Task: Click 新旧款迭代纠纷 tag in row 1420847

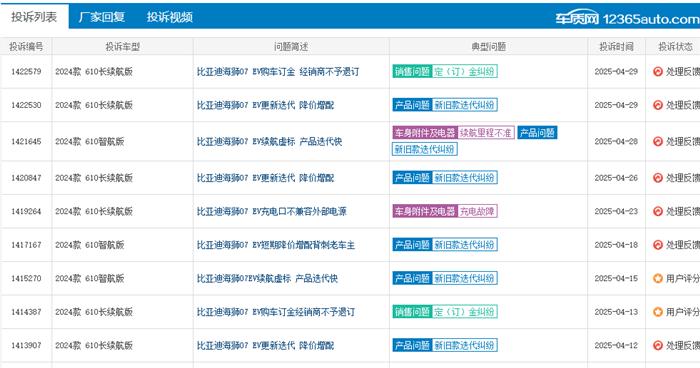Action: point(464,178)
